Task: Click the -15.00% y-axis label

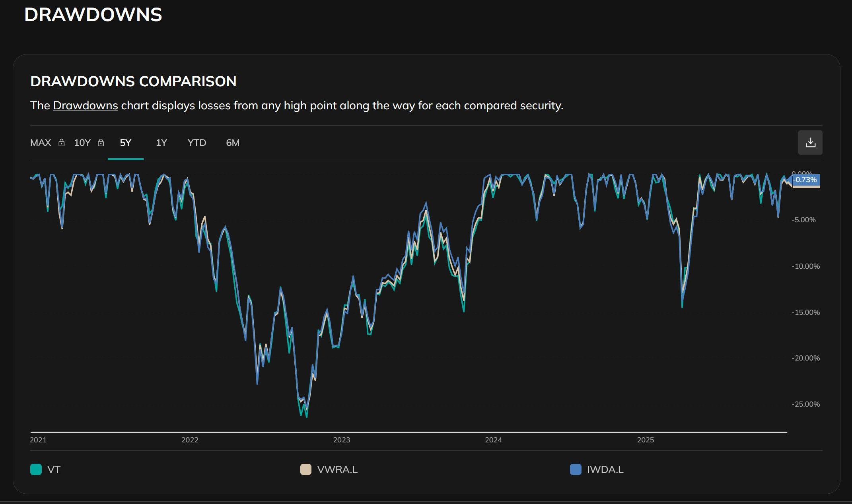Action: pyautogui.click(x=805, y=312)
